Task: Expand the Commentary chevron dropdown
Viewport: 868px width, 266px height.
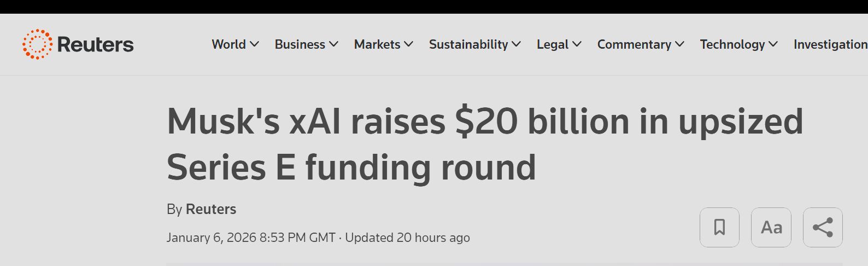Action: point(679,44)
